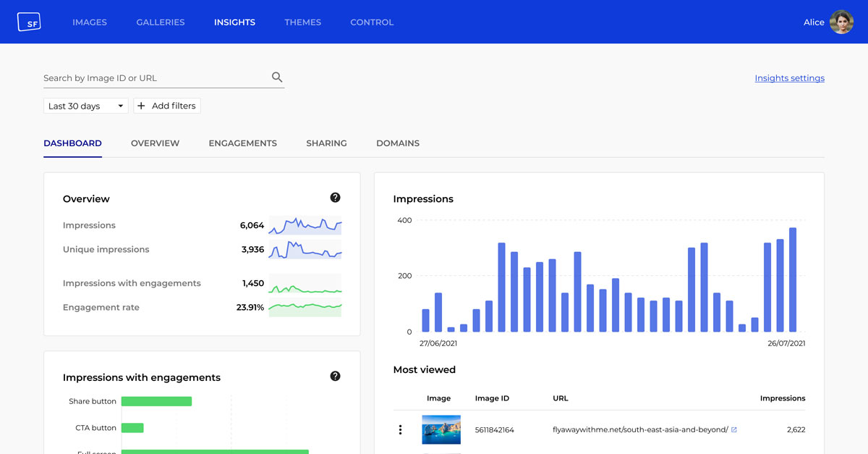Click the search magnifier icon

click(x=276, y=76)
